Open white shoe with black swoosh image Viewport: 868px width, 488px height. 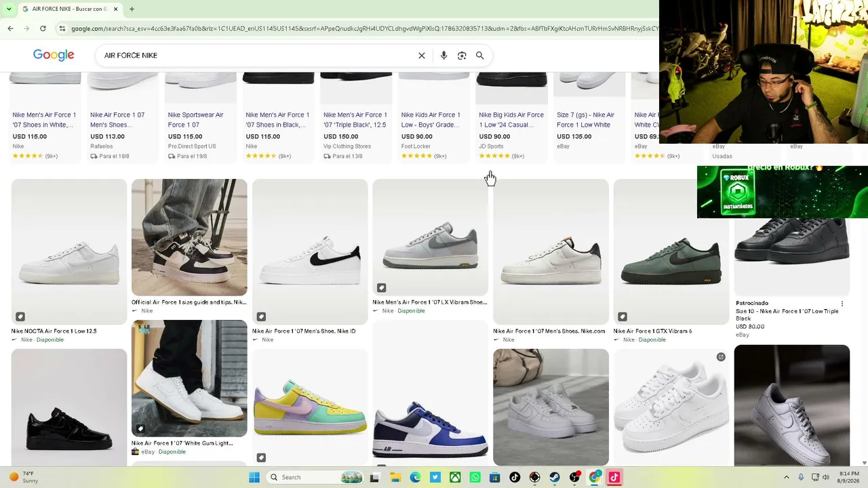310,251
